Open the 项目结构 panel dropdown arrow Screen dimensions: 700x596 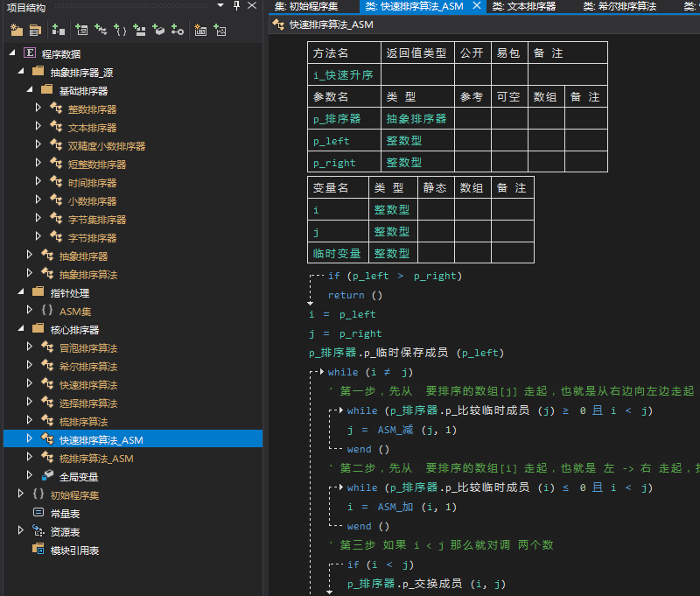220,6
